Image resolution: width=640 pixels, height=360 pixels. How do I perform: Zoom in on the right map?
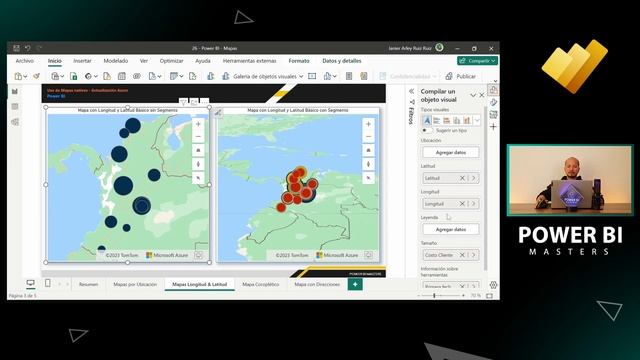pyautogui.click(x=368, y=124)
